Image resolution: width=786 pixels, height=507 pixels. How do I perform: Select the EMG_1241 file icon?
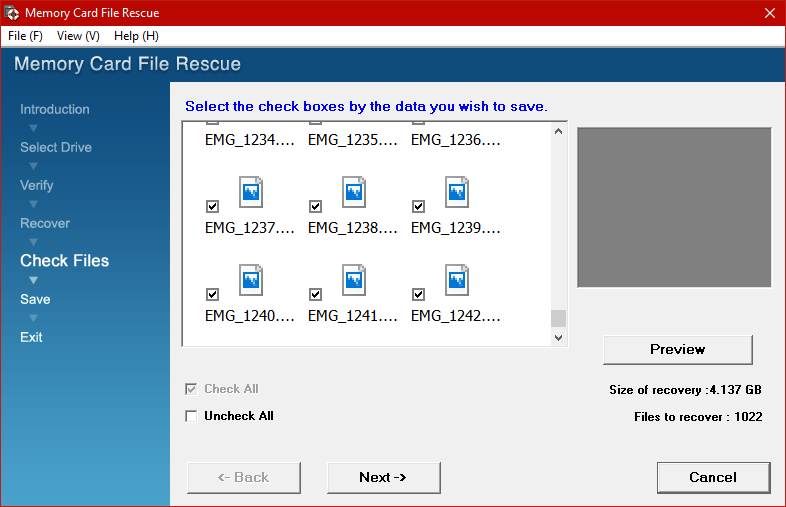point(354,280)
